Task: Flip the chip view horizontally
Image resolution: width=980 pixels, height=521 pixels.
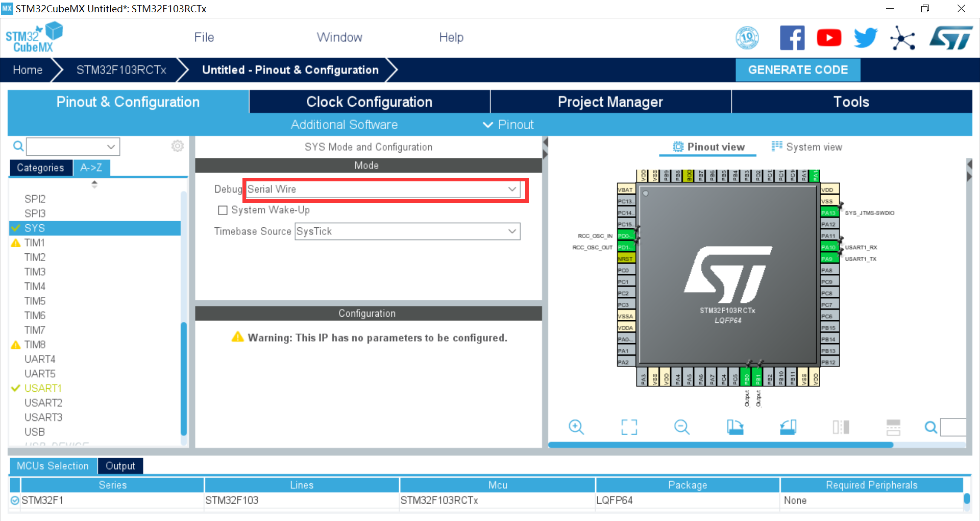Action: coord(841,427)
